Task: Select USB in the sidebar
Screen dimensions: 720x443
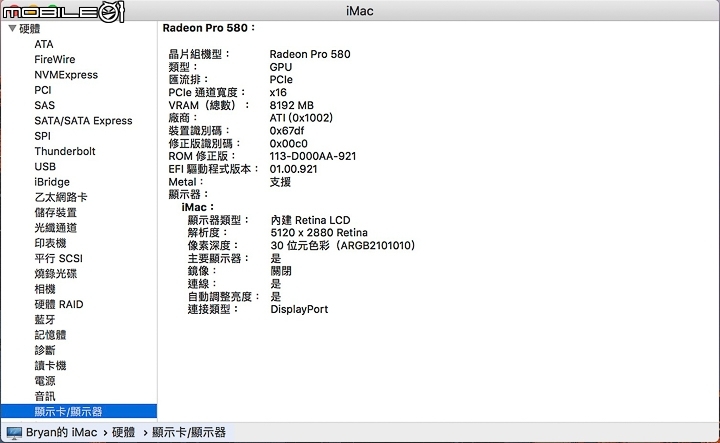Action: coord(45,167)
